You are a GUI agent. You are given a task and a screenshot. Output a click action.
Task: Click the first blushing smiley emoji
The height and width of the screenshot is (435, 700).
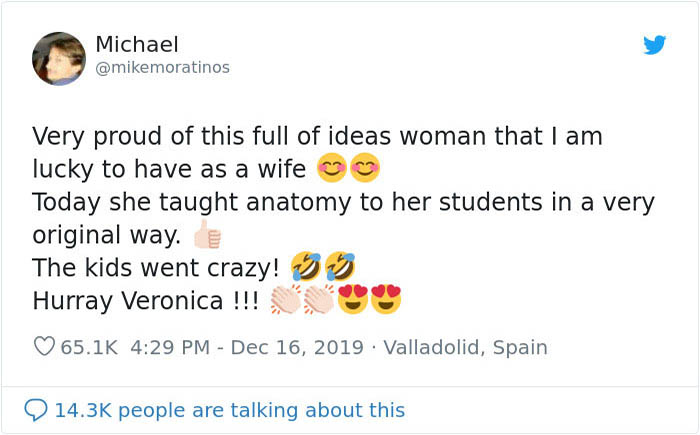pos(332,168)
